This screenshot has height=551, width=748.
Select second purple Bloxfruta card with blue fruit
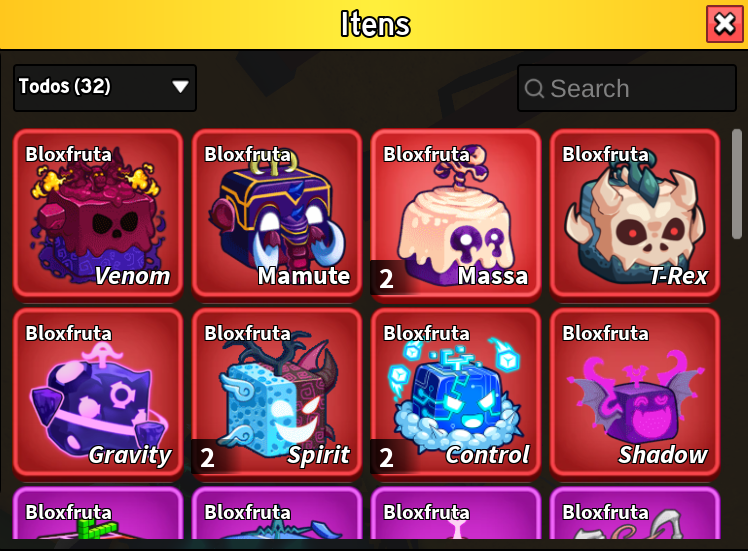pyautogui.click(x=277, y=513)
